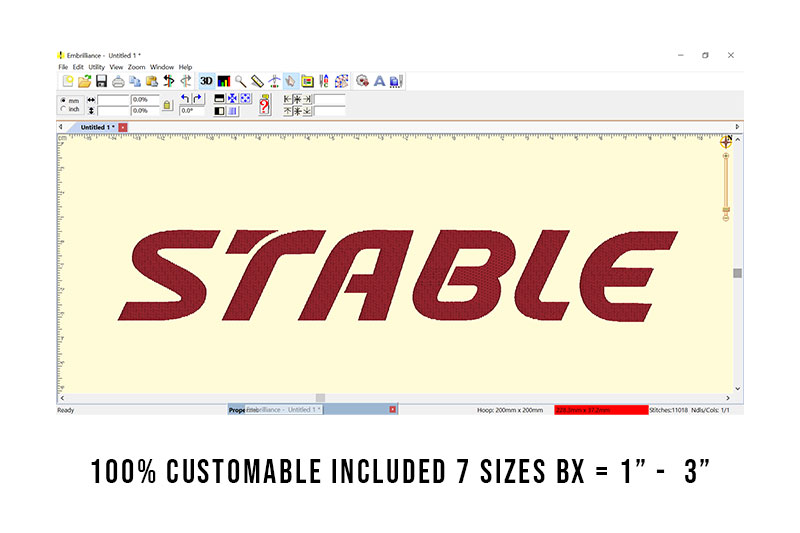The height and width of the screenshot is (533, 800).
Task: Flip the design vertically
Action: point(219,98)
